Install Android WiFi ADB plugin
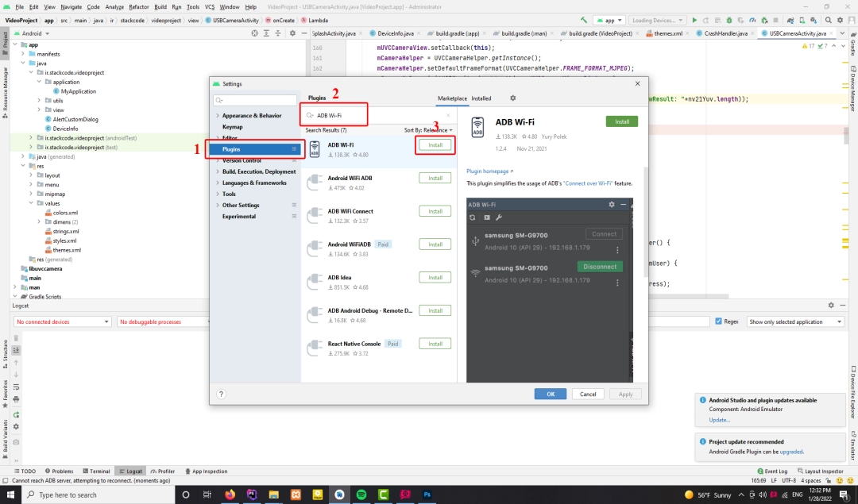This screenshot has height=504, width=858. [435, 179]
